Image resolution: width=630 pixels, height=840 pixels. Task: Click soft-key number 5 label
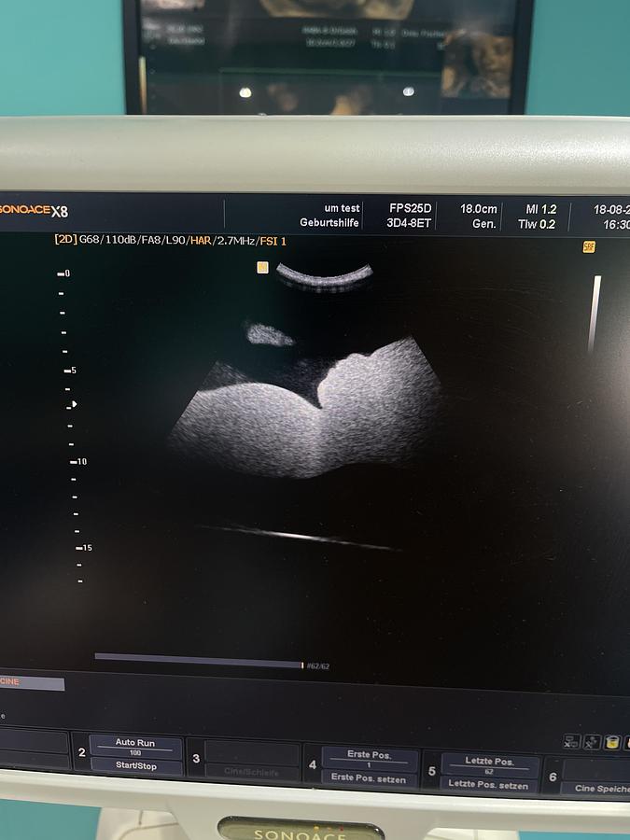(x=432, y=771)
